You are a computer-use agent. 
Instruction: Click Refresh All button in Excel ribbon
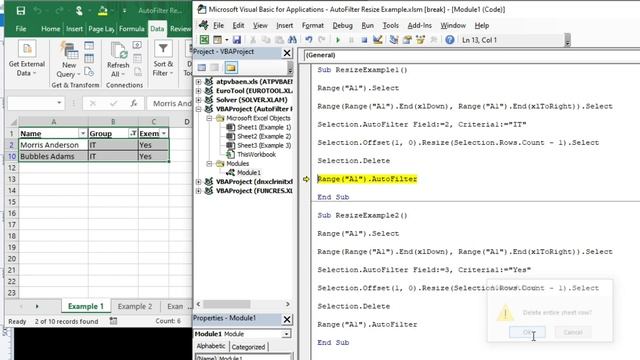click(118, 59)
